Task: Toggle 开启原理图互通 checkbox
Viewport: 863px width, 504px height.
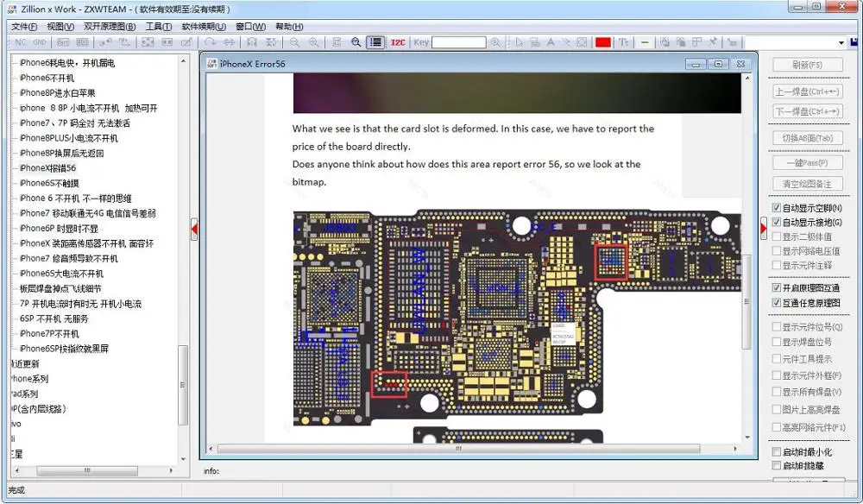Action: coord(777,287)
